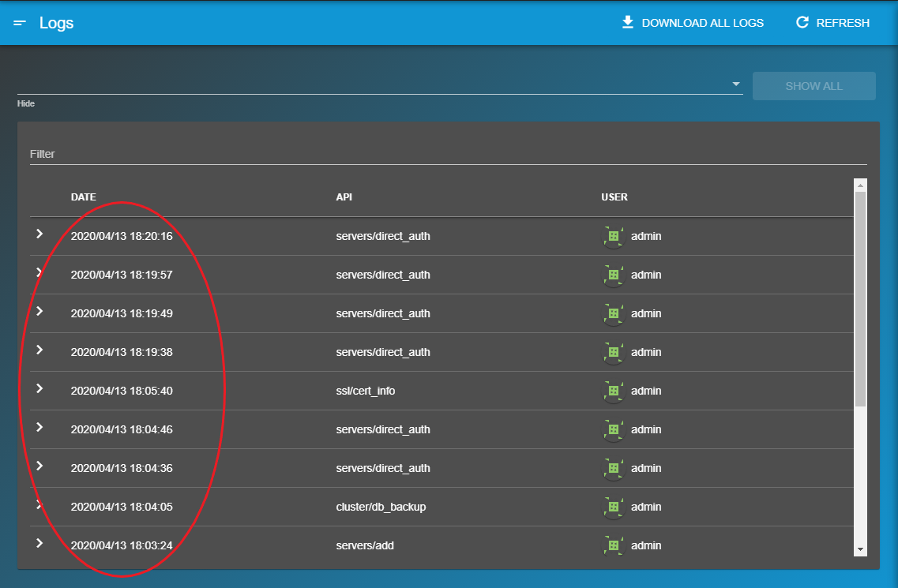Expand the 18:05:40 ssl/cert_info row

pyautogui.click(x=39, y=388)
